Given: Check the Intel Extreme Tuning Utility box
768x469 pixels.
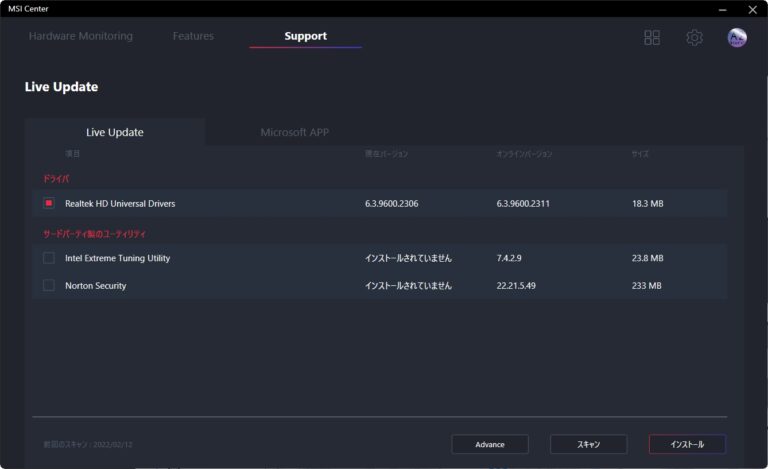Looking at the screenshot, I should pyautogui.click(x=49, y=258).
